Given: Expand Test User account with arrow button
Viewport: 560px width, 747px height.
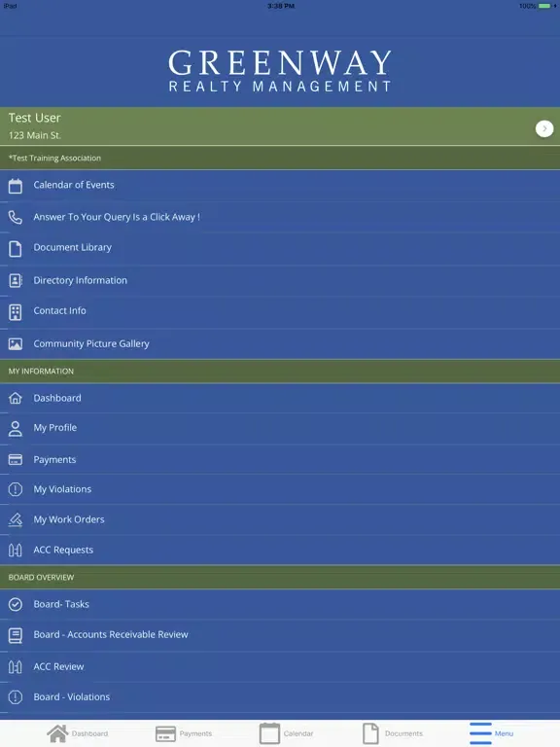Looking at the screenshot, I should click(x=544, y=128).
